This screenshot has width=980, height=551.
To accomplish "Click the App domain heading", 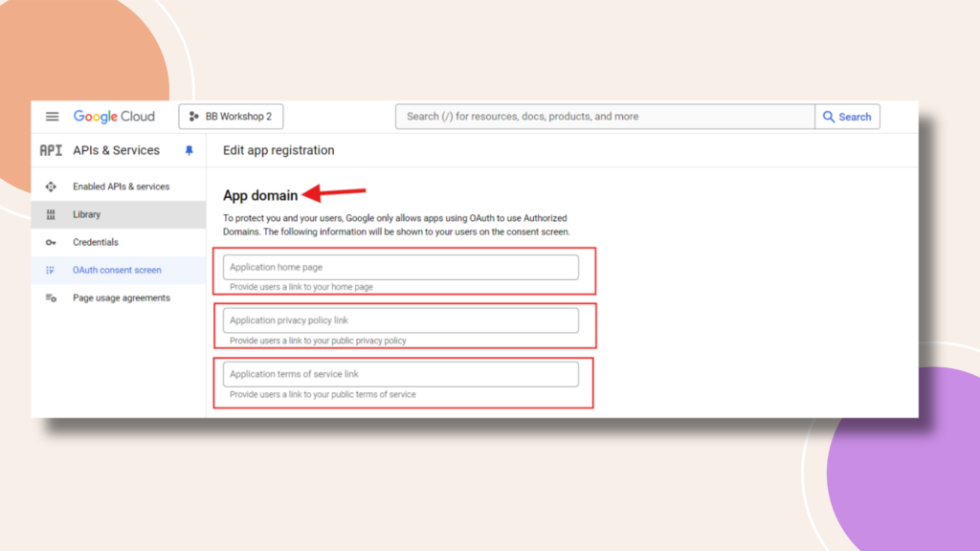I will pos(260,195).
